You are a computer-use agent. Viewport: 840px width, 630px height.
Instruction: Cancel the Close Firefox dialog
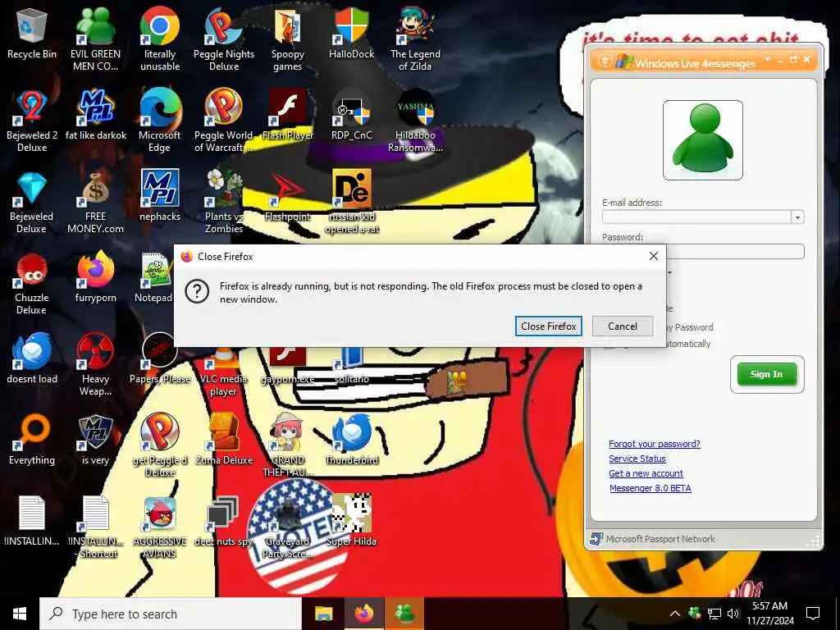click(623, 326)
